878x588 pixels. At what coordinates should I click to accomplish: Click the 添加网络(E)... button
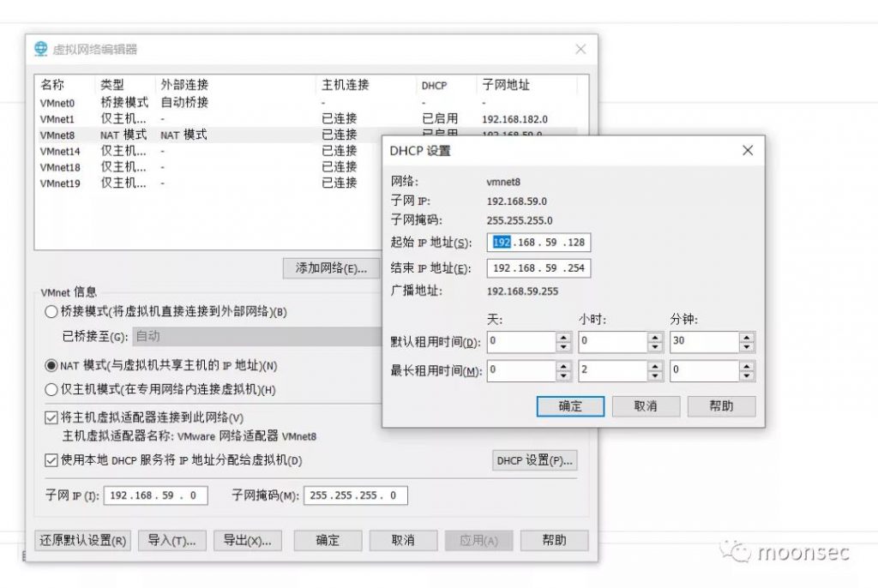click(331, 268)
